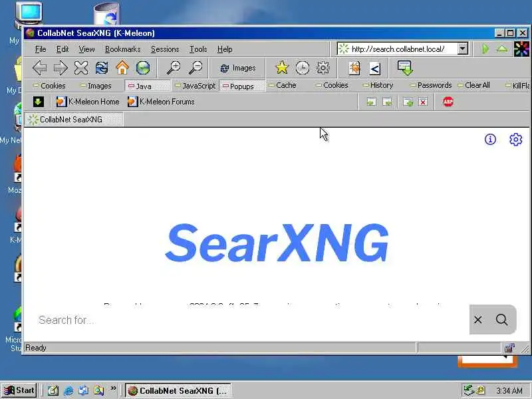This screenshot has width=532, height=399.
Task: Click the taskbar clock showing 3:34 AM
Action: coord(509,391)
